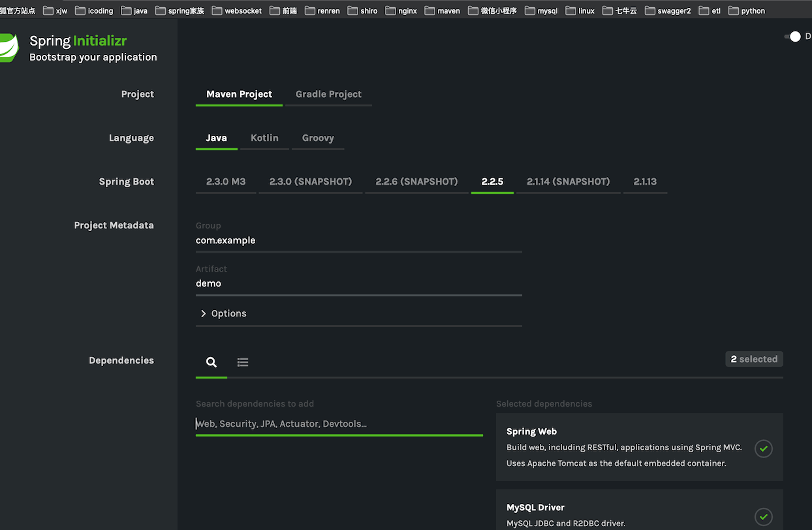
Task: Click the Bootstrap your application tagline
Action: [93, 57]
